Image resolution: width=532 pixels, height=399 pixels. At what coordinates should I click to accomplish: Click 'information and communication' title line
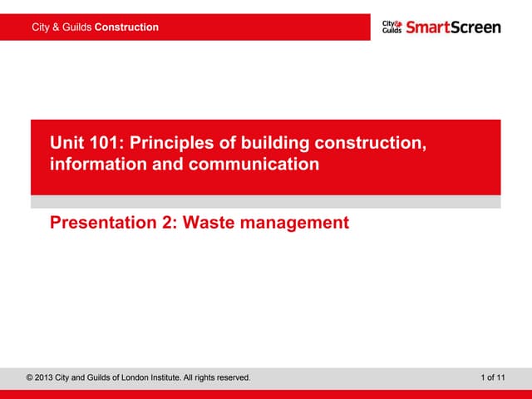pyautogui.click(x=184, y=164)
